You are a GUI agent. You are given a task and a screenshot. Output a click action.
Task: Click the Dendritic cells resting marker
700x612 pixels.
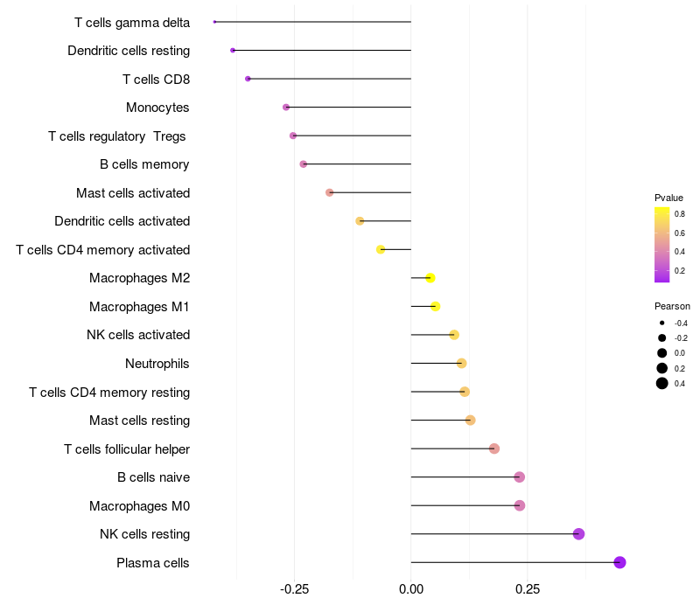pyautogui.click(x=233, y=51)
